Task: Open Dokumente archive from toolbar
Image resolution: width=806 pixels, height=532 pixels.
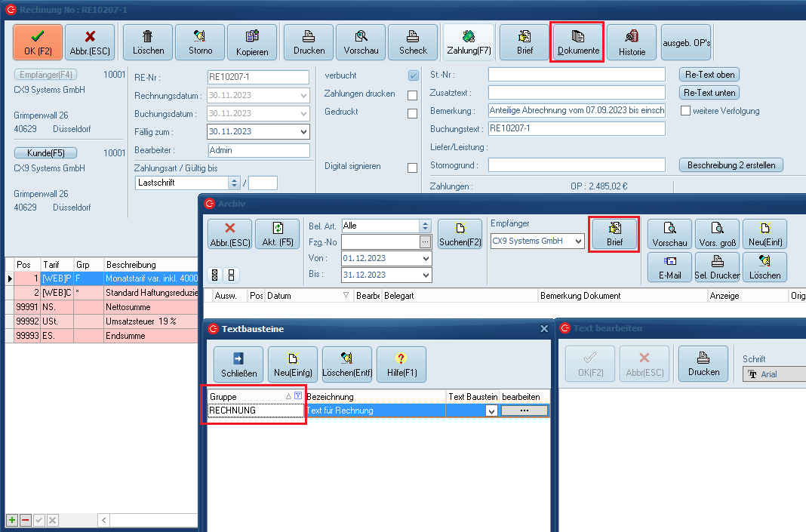Action: coord(578,42)
